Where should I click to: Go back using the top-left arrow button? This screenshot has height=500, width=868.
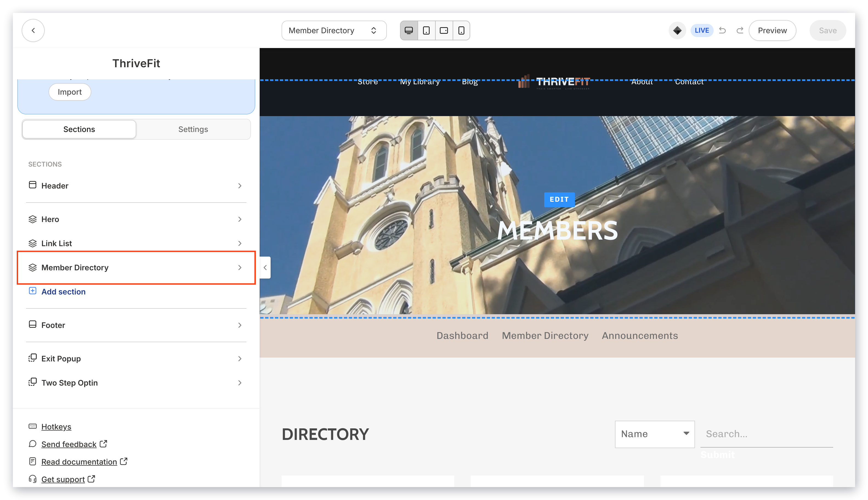pos(33,30)
